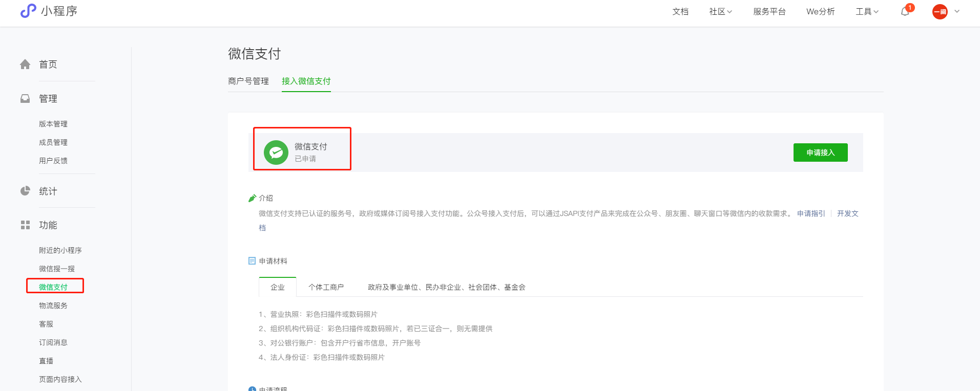Click the 功能 grid icon

pyautogui.click(x=25, y=225)
